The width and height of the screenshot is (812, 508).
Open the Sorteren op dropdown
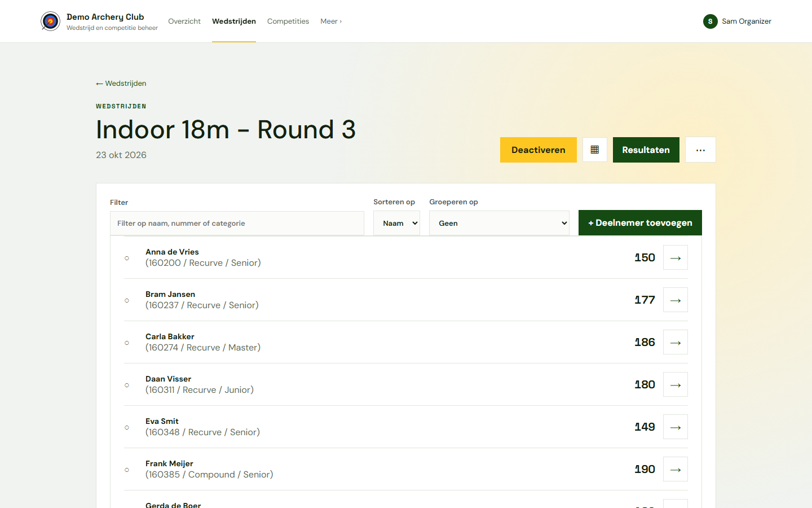[x=396, y=223]
